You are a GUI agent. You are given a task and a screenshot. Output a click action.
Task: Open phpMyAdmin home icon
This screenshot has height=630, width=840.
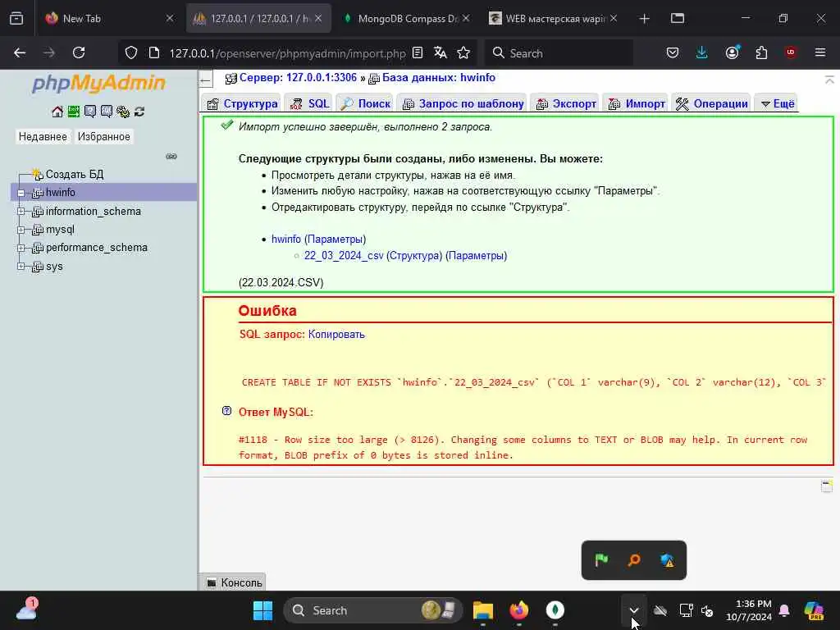[57, 112]
